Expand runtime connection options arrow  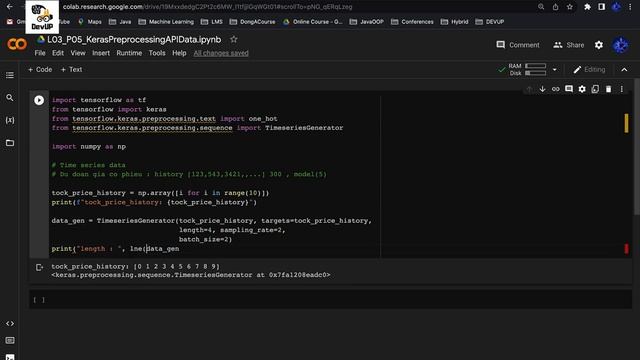pyautogui.click(x=554, y=69)
